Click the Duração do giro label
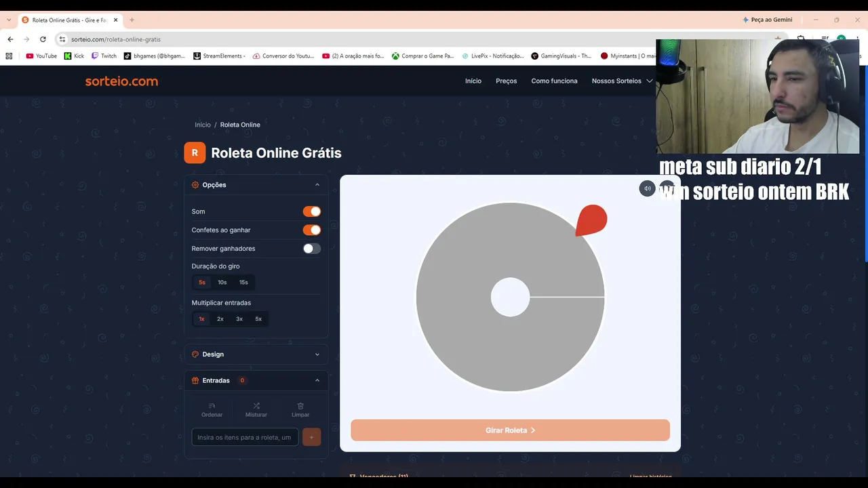This screenshot has width=868, height=488. pyautogui.click(x=216, y=266)
